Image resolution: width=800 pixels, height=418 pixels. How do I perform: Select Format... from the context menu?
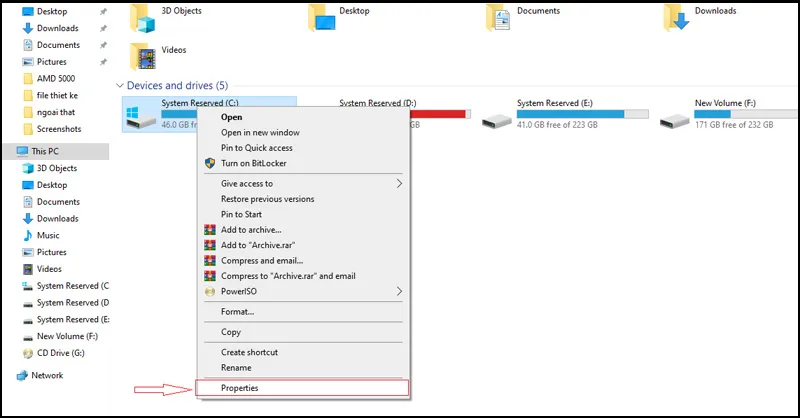coord(237,311)
